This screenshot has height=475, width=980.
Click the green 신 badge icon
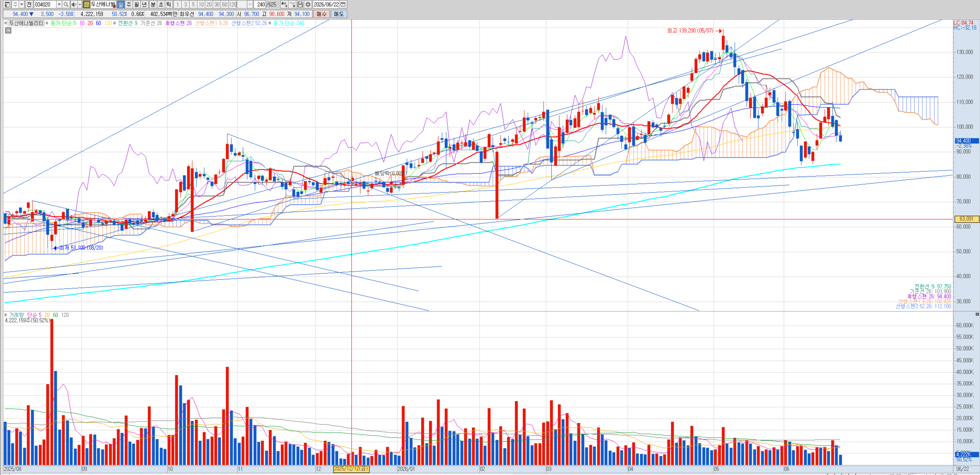[x=86, y=5]
